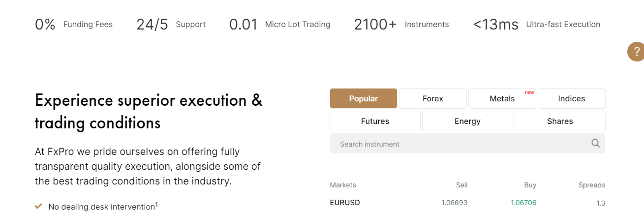Click the search magnifier icon

click(595, 144)
